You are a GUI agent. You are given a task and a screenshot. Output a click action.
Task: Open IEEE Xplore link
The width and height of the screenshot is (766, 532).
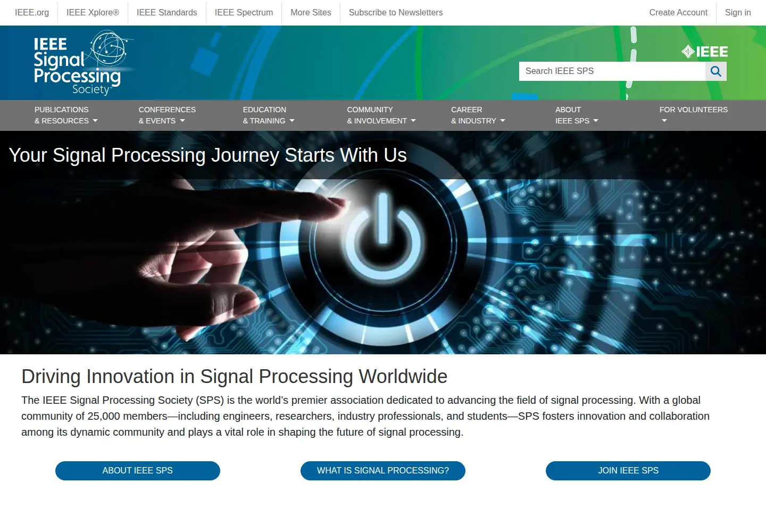click(93, 13)
